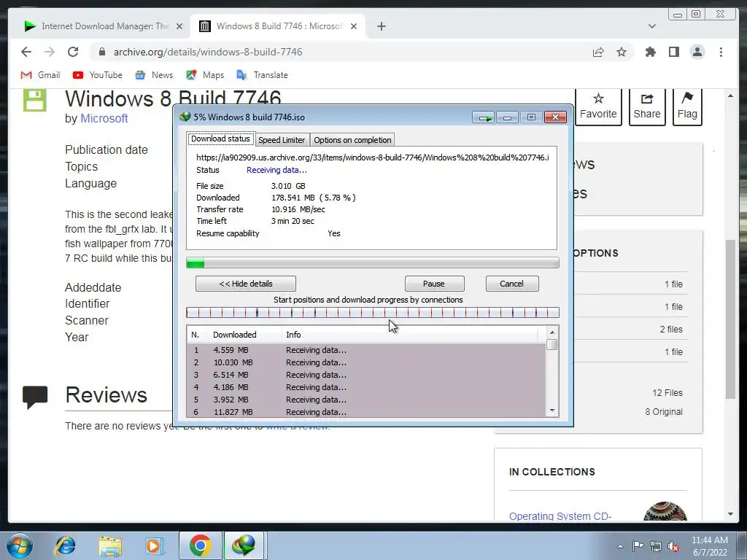Click the Info column header
This screenshot has height=560, width=747.
point(410,335)
